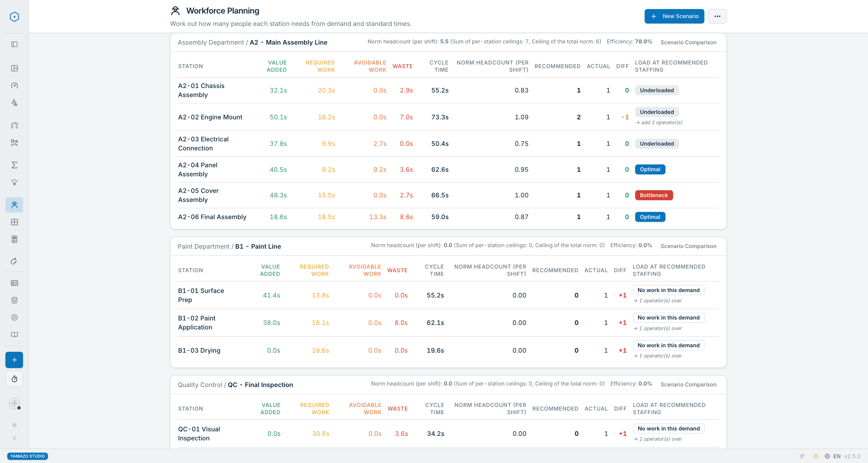The image size is (868, 463).
Task: Click the 73.3s cycle time value
Action: tap(440, 117)
